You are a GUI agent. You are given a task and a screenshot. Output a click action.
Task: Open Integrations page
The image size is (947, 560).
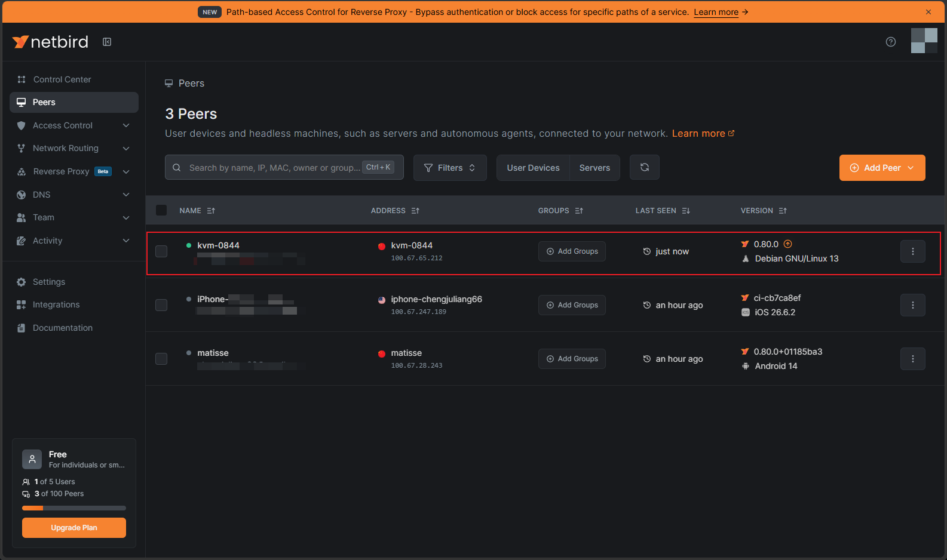click(x=74, y=304)
